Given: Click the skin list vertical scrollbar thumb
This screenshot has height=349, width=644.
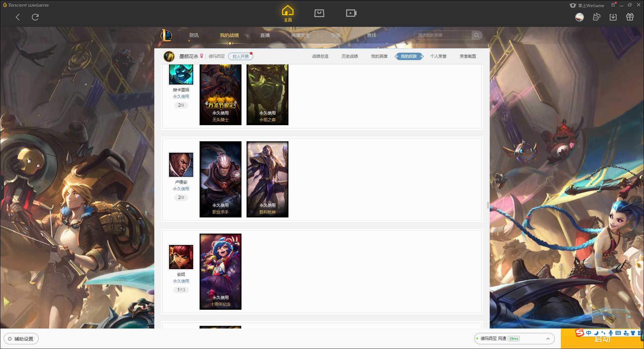Looking at the screenshot, I should (488, 205).
